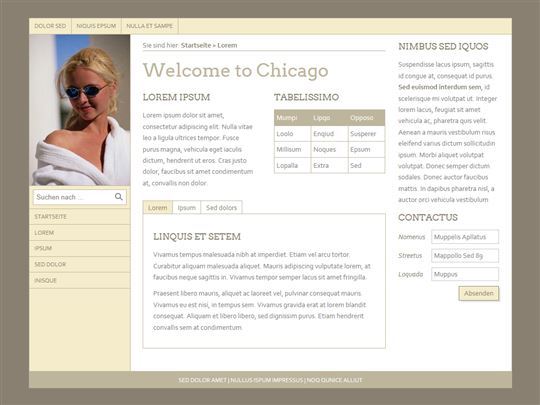Viewport: 540px width, 405px height.
Task: Open the INISQUE sidebar navigation entry
Action: (80, 280)
